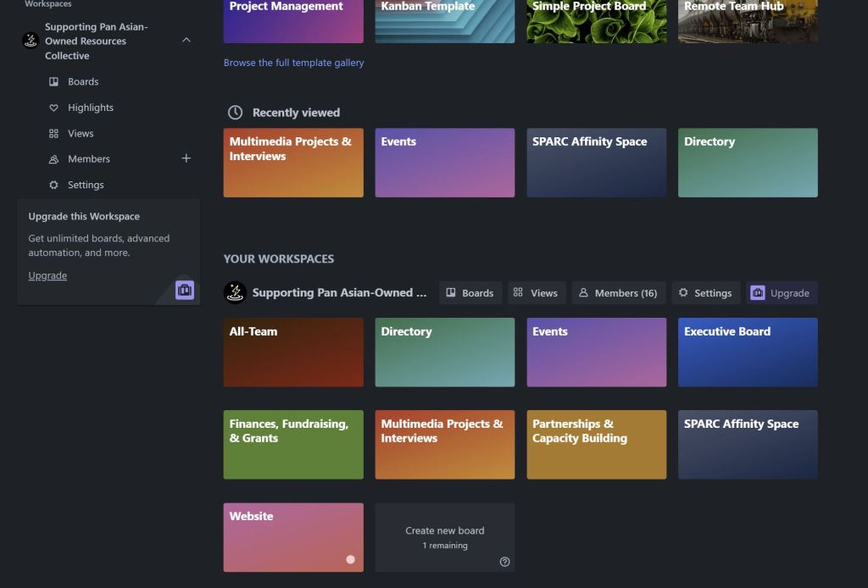This screenshot has width=868, height=588.
Task: Click the Members (16) button
Action: 618,293
